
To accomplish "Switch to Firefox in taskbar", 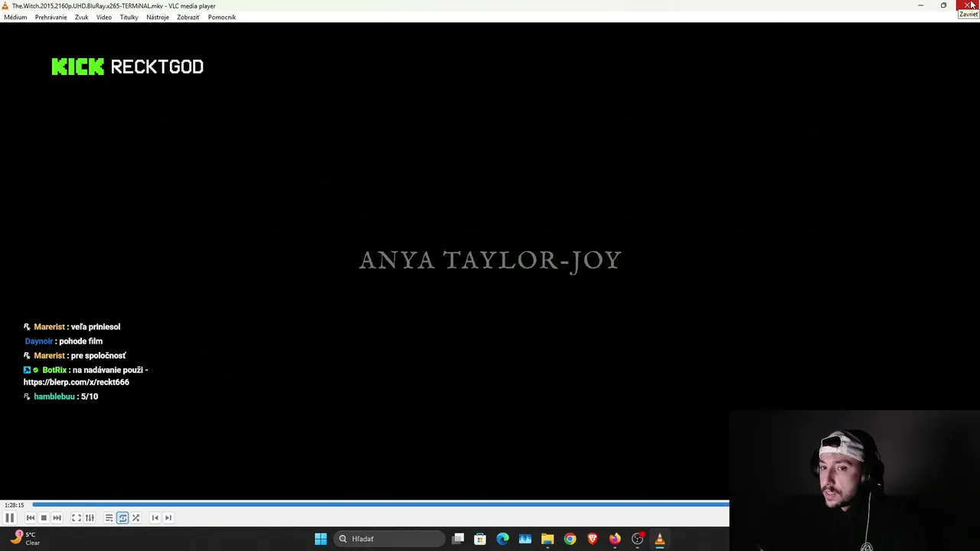I will pos(615,539).
